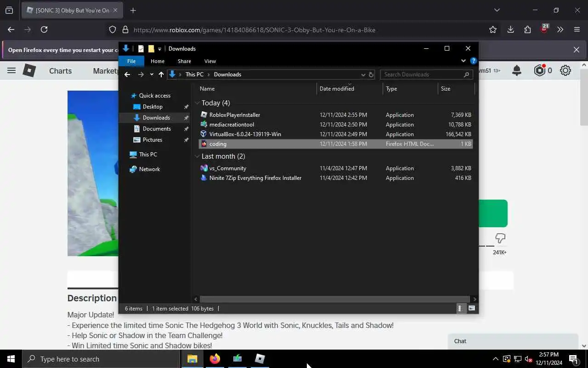Go back in File Explorer
Screen dimensions: 588x368
[x=127, y=75]
